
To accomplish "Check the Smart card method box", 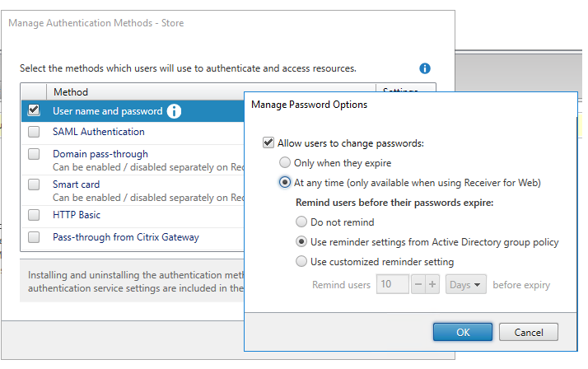I will (34, 185).
